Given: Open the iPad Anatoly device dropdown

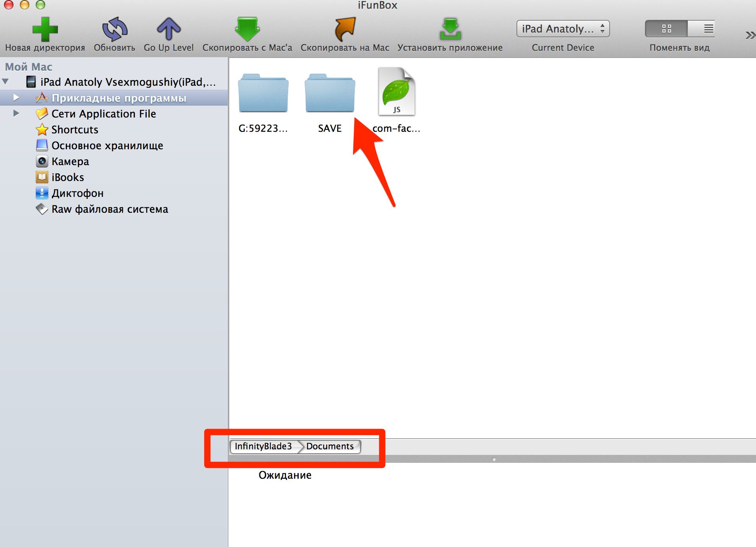Looking at the screenshot, I should [x=563, y=29].
